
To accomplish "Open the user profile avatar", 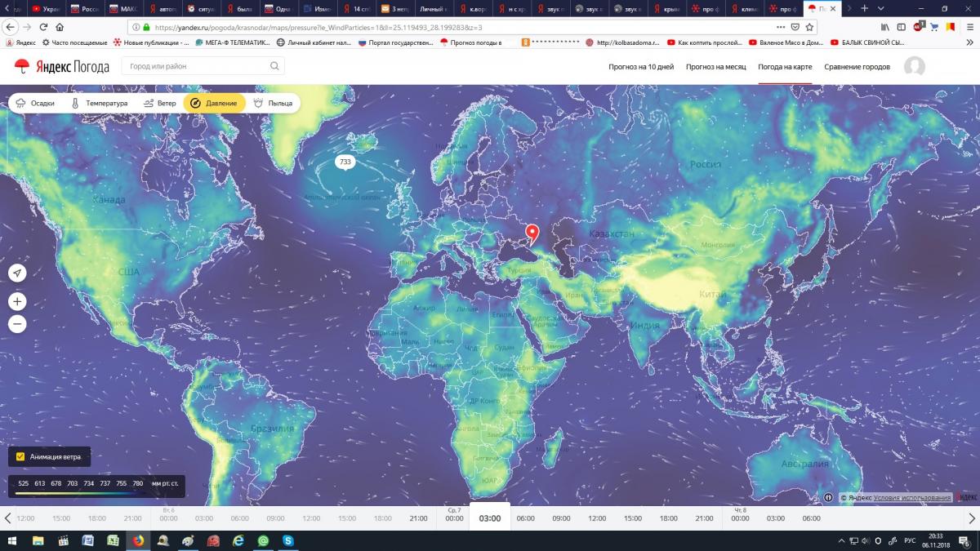I will coord(914,67).
